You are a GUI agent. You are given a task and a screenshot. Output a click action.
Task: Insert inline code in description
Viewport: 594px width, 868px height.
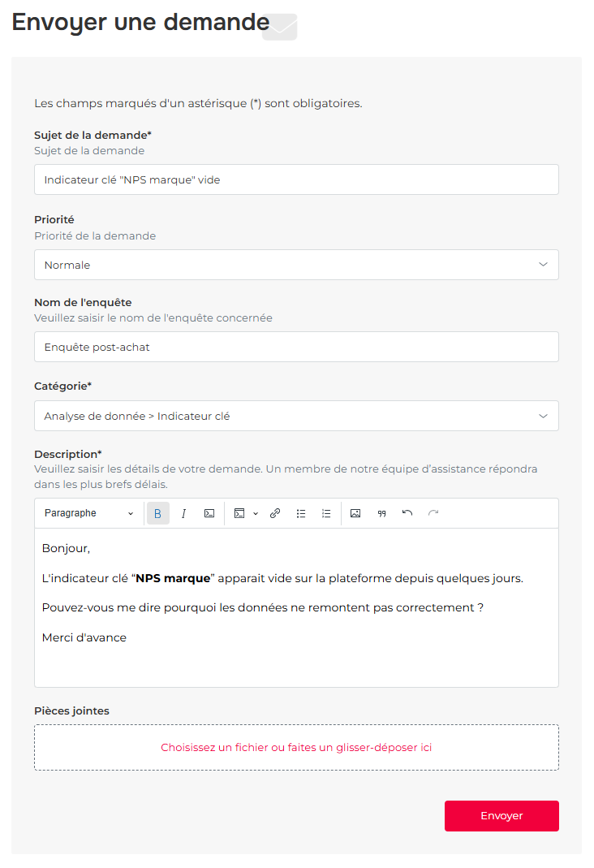point(209,513)
